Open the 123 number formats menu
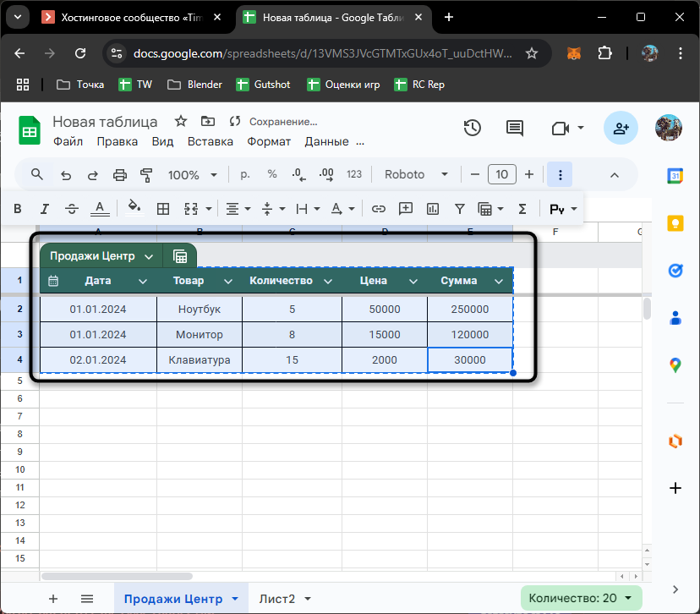The width and height of the screenshot is (700, 614). (x=354, y=174)
